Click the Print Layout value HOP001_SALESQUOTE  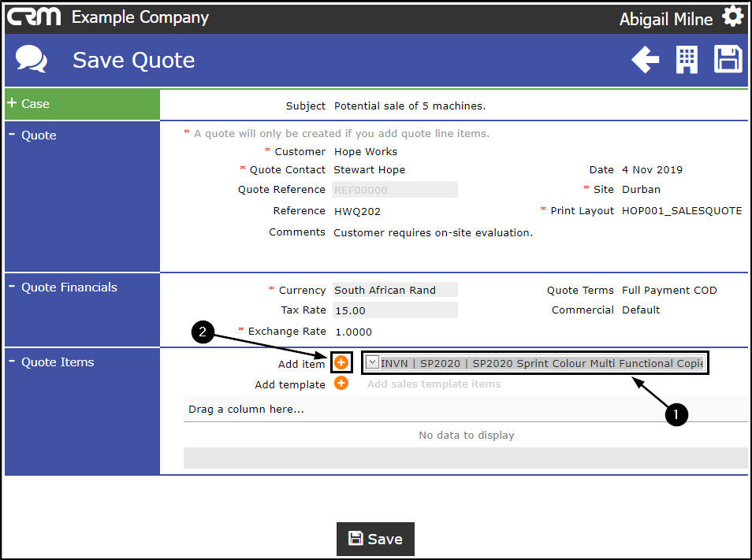(x=682, y=211)
